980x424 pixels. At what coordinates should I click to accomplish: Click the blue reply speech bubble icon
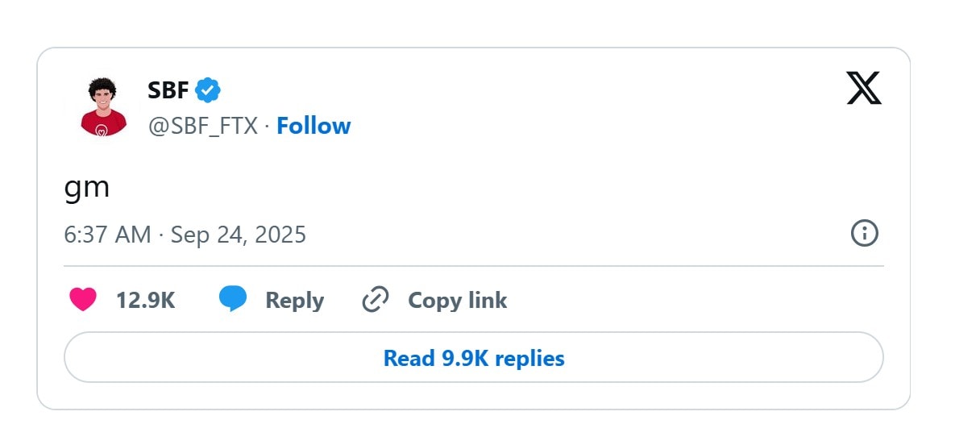coord(233,300)
